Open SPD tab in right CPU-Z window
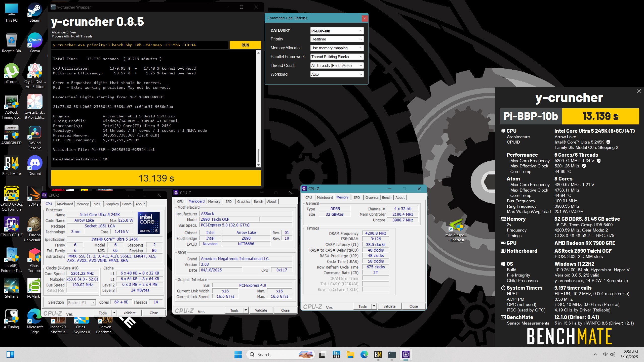The width and height of the screenshot is (644, 362). (357, 197)
